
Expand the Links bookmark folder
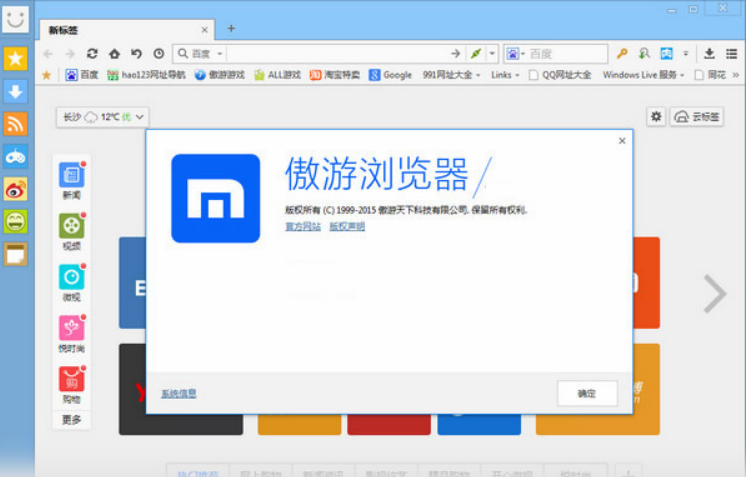pos(505,75)
